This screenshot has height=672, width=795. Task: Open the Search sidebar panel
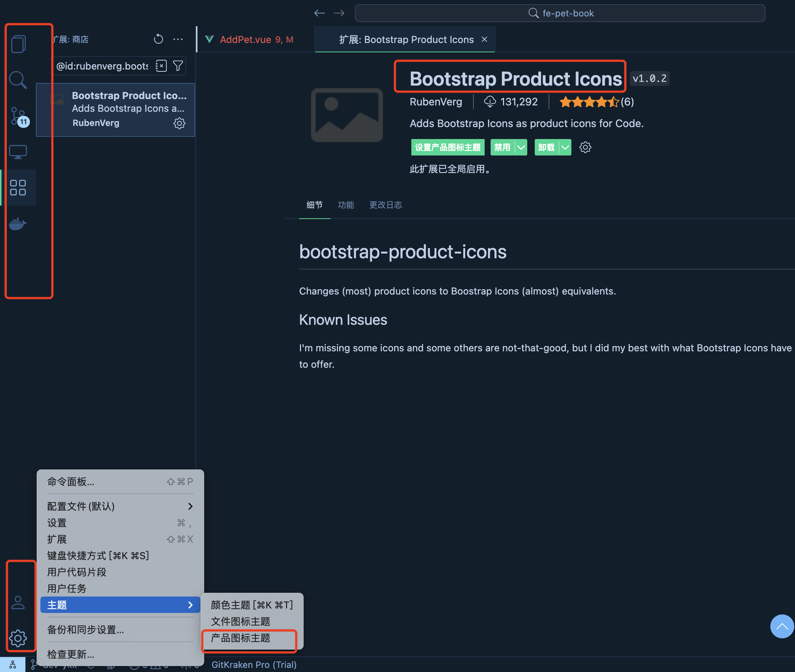tap(18, 80)
